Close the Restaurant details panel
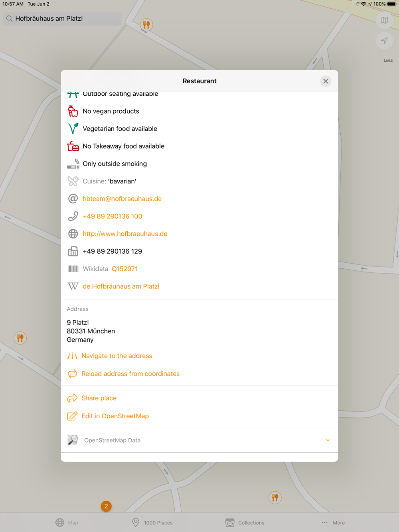399x532 pixels. point(326,81)
